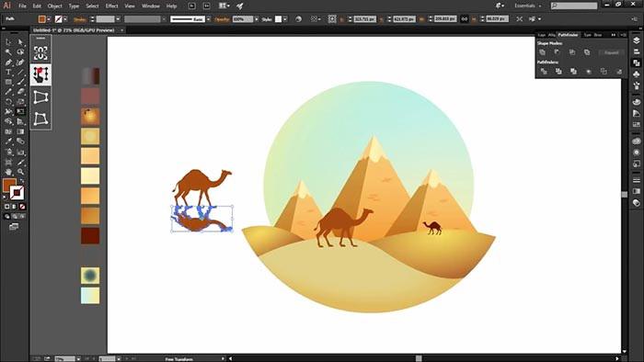Select the Direct Selection tool
This screenshot has height=362, width=644.
click(20, 42)
